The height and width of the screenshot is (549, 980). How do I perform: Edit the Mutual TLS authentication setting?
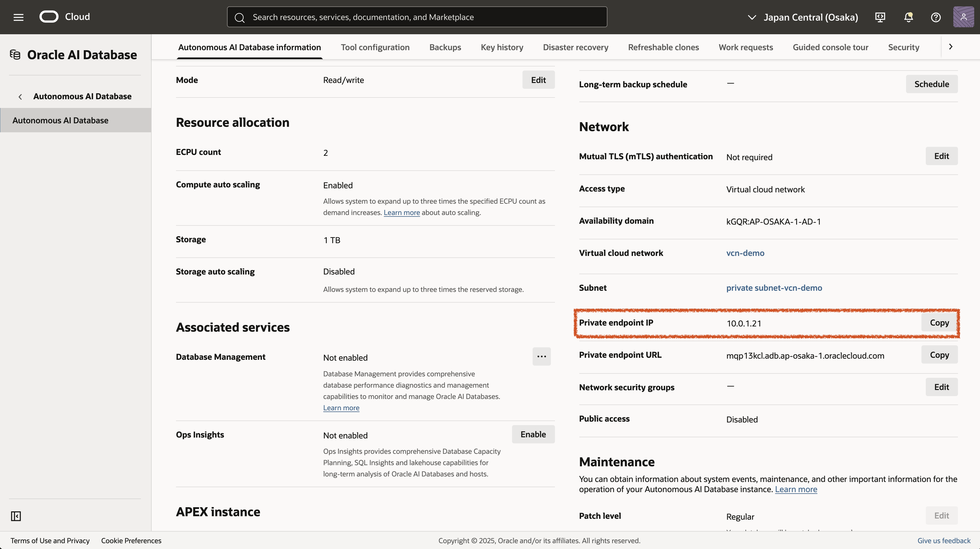(941, 156)
